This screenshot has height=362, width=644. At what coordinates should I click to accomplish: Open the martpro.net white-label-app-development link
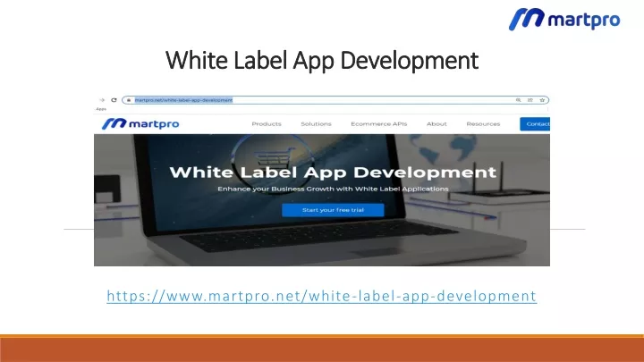322,296
